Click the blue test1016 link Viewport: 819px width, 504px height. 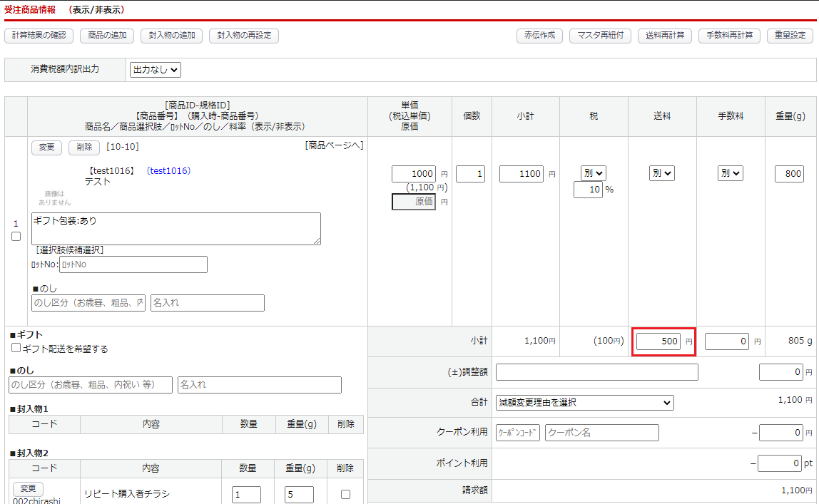169,171
